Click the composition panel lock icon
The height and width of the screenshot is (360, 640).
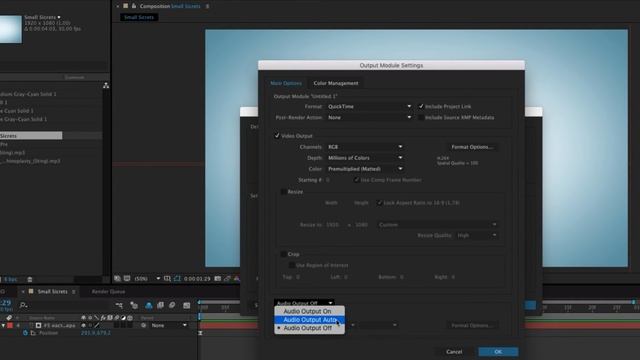[133, 6]
